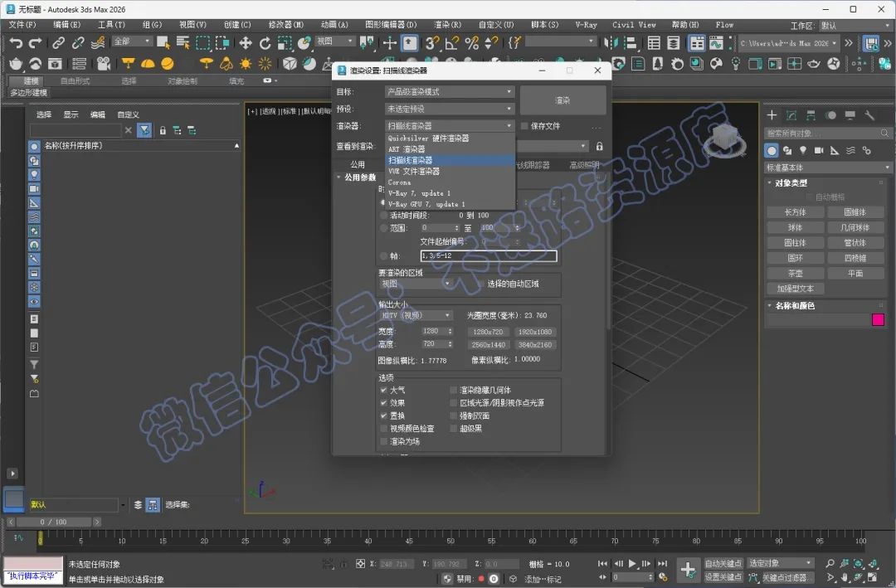This screenshot has width=896, height=588.
Task: Toggle the 大气 checkbox
Action: pos(384,390)
